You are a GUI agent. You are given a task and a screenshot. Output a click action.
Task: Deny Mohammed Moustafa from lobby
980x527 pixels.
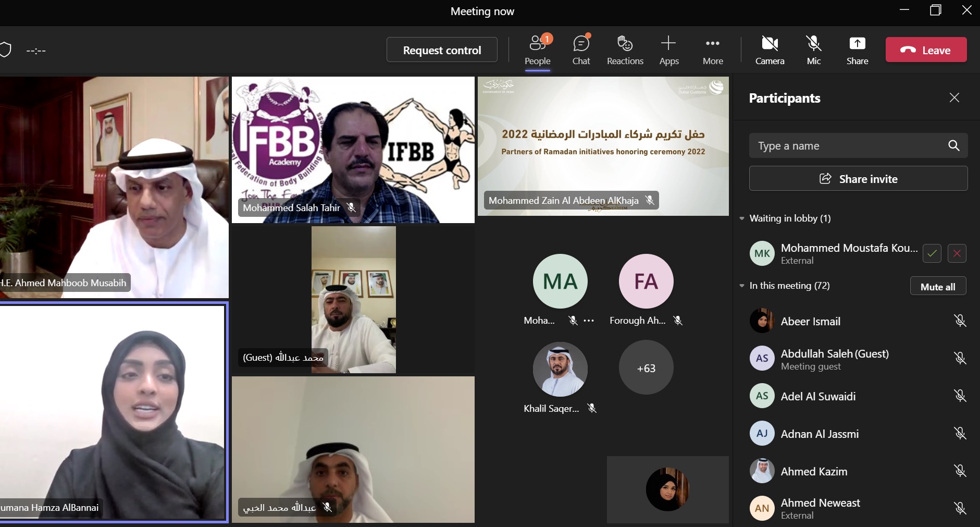coord(957,253)
